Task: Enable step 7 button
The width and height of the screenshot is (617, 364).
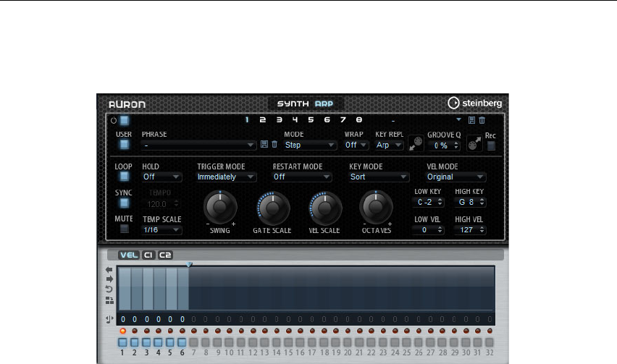Action: click(193, 342)
